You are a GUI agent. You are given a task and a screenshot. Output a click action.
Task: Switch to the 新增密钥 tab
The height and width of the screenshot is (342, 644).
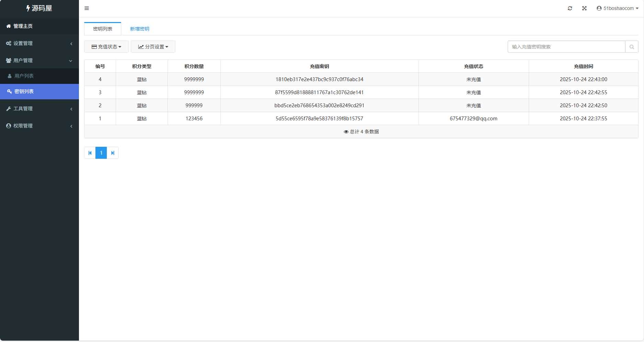click(139, 29)
